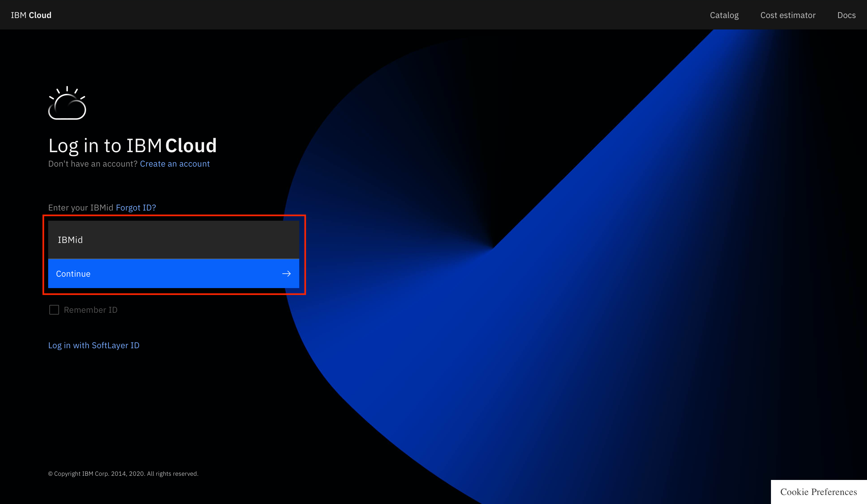
Task: Tick the Remember ID checkbox
Action: (x=54, y=310)
